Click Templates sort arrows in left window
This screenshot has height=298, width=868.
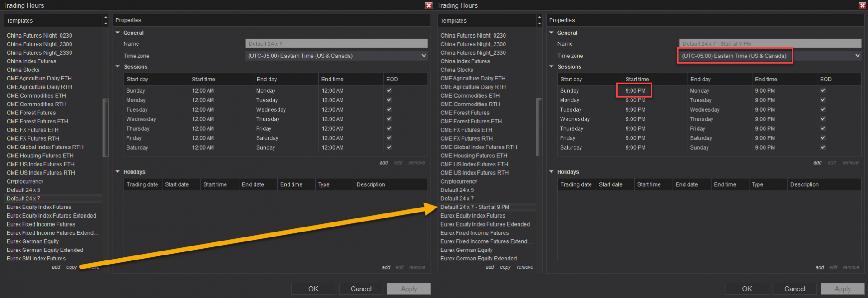coord(106,20)
